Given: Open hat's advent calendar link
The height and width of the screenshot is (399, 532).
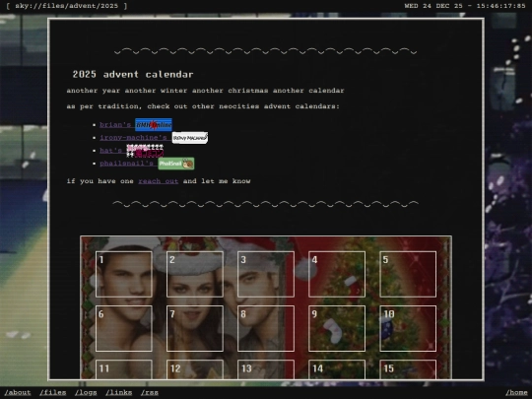Looking at the screenshot, I should click(110, 151).
